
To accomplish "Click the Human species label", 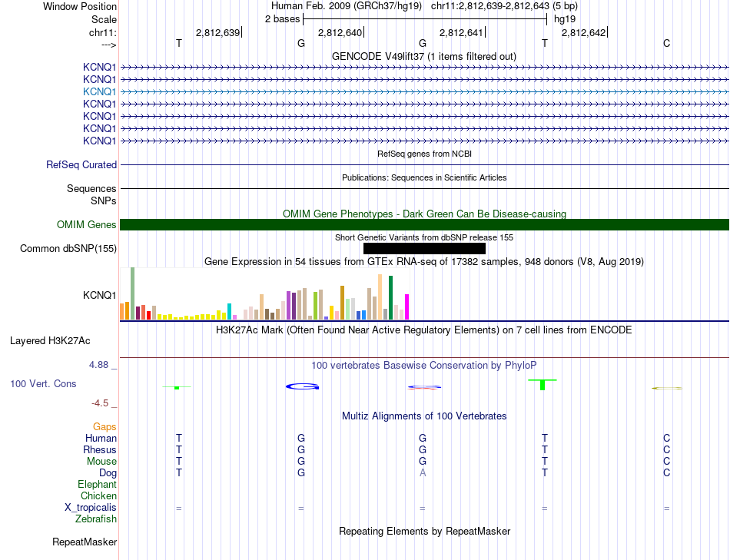I will [x=101, y=438].
